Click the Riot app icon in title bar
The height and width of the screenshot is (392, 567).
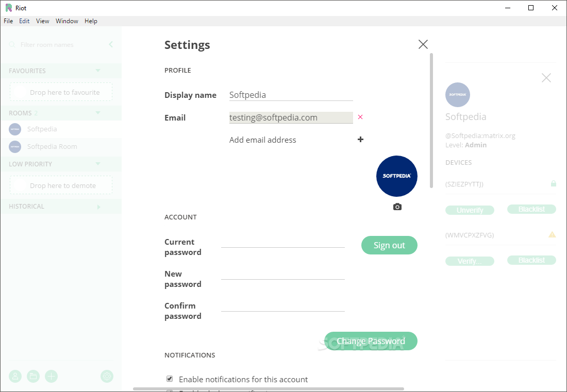point(8,8)
